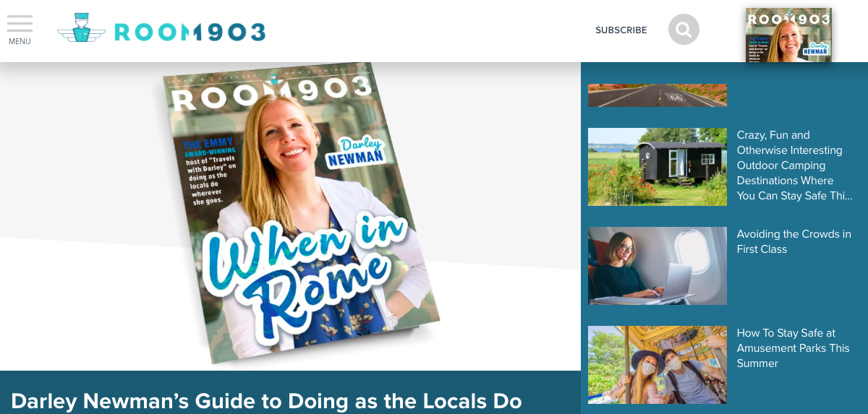Open the airplane first class thumbnail

click(658, 266)
